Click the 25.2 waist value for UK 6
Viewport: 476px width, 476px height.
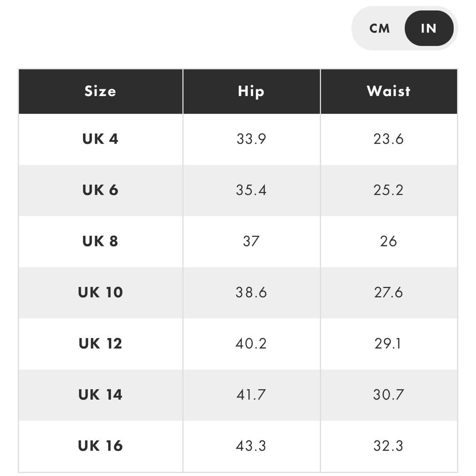[388, 190]
